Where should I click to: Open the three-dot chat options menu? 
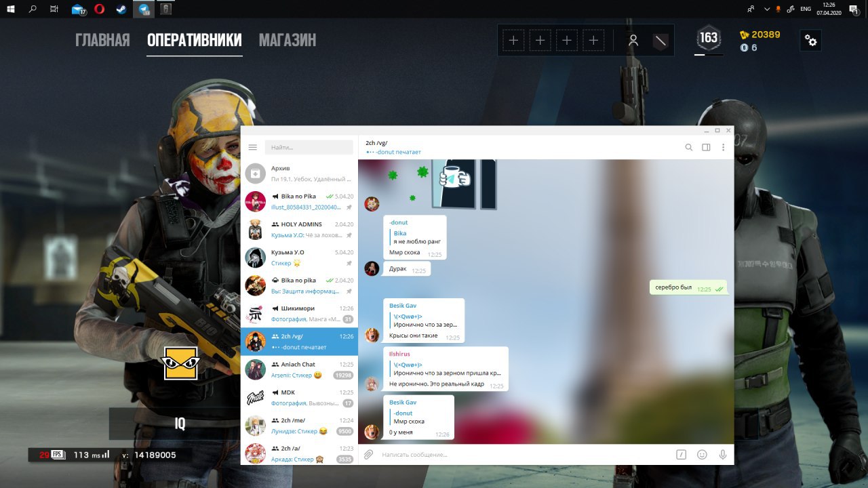pos(723,147)
